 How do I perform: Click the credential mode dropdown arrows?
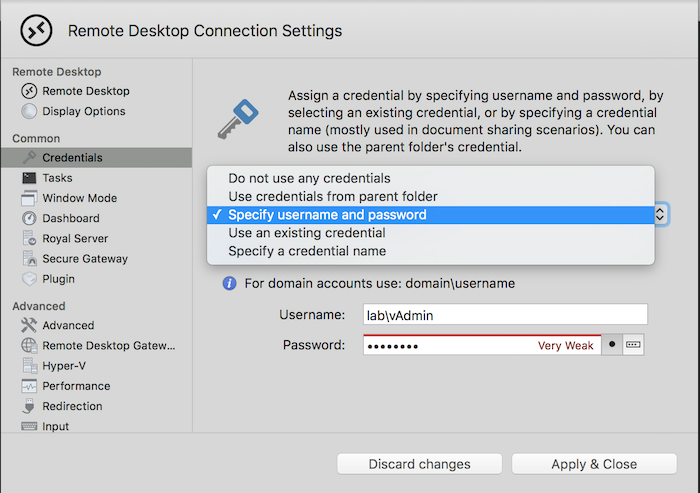point(661,214)
